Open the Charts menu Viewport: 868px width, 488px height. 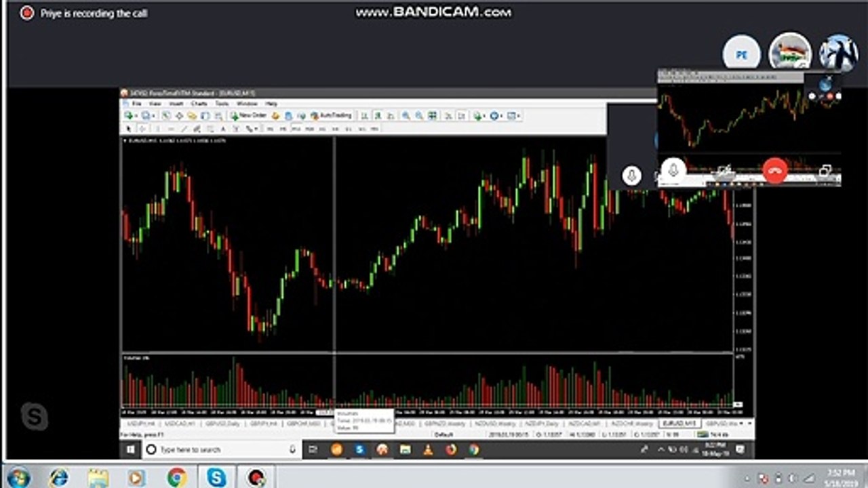click(199, 104)
